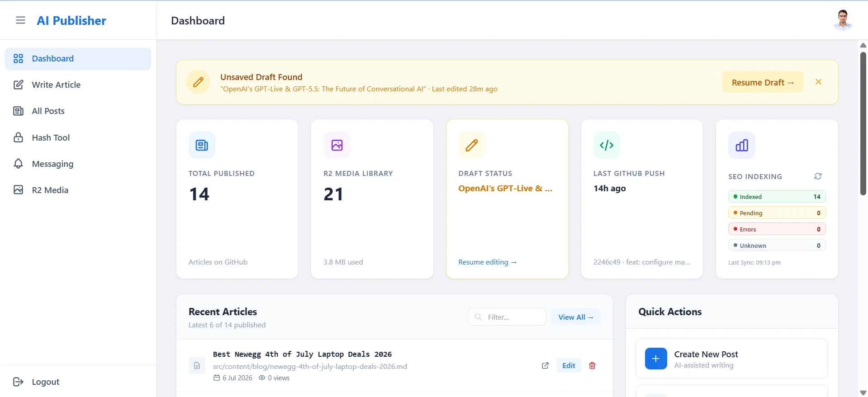Open R2 Media page

click(78, 190)
